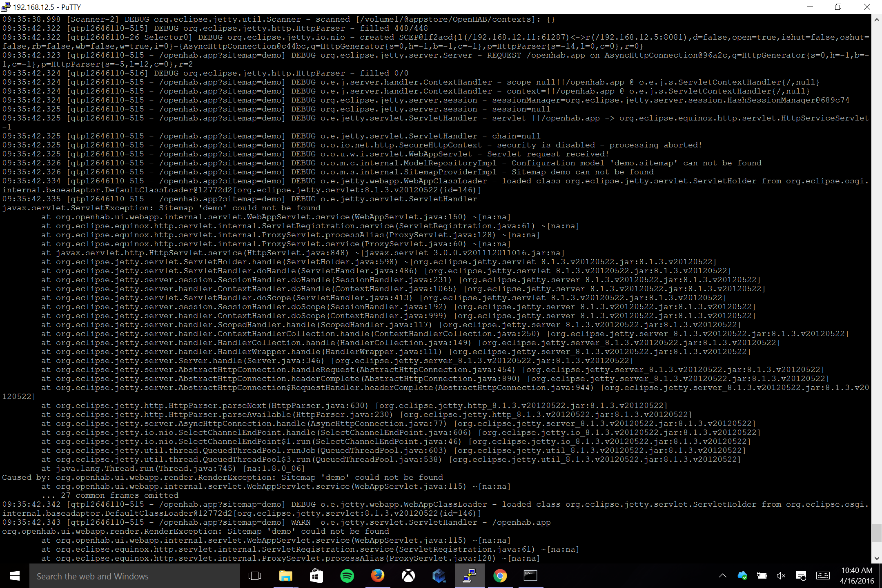Open File Explorer from the taskbar
This screenshot has height=588, width=882.
[285, 576]
